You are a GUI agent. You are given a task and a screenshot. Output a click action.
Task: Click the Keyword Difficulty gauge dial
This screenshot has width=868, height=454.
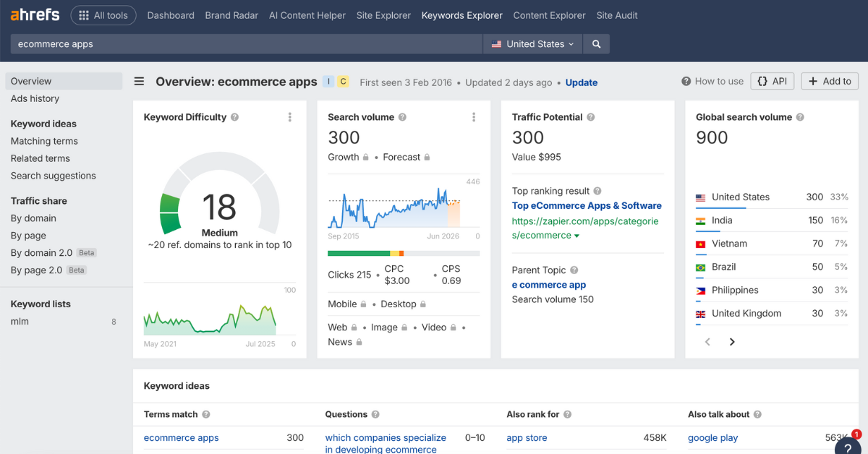[219, 194]
